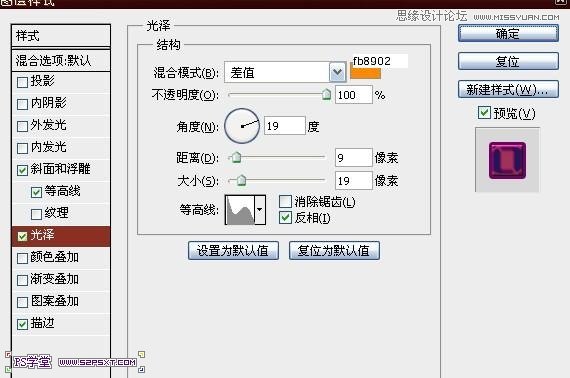Click the 新建样式(W)... button
Image resolution: width=570 pixels, height=378 pixels.
pyautogui.click(x=508, y=89)
